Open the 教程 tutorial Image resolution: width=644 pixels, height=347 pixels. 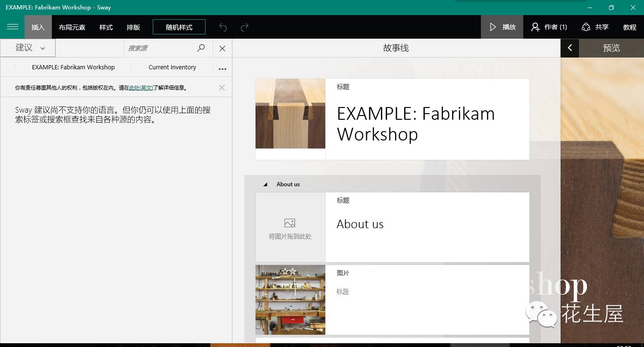coord(630,27)
